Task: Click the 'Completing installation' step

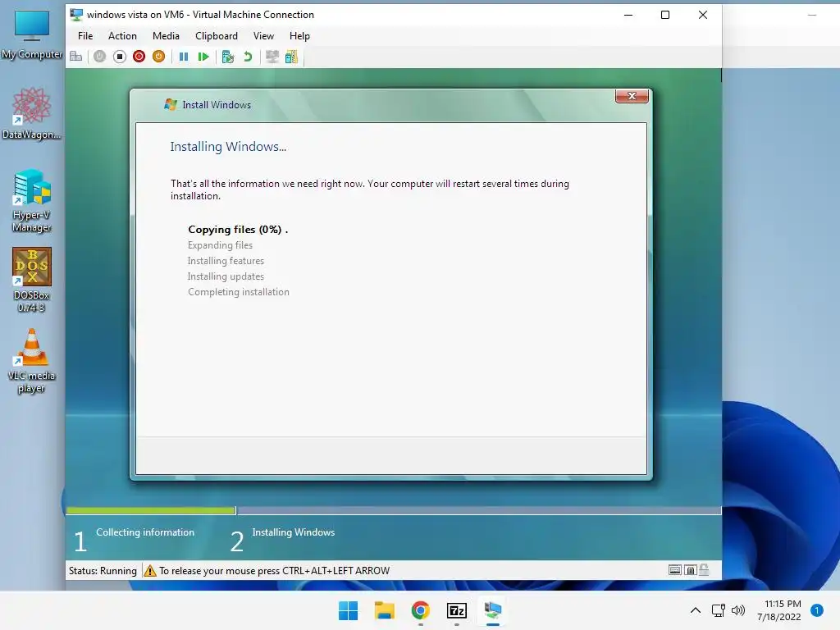Action: (x=239, y=291)
